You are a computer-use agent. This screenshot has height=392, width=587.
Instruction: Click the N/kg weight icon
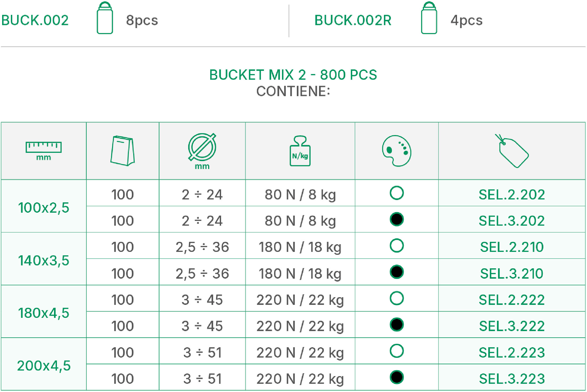pos(300,151)
